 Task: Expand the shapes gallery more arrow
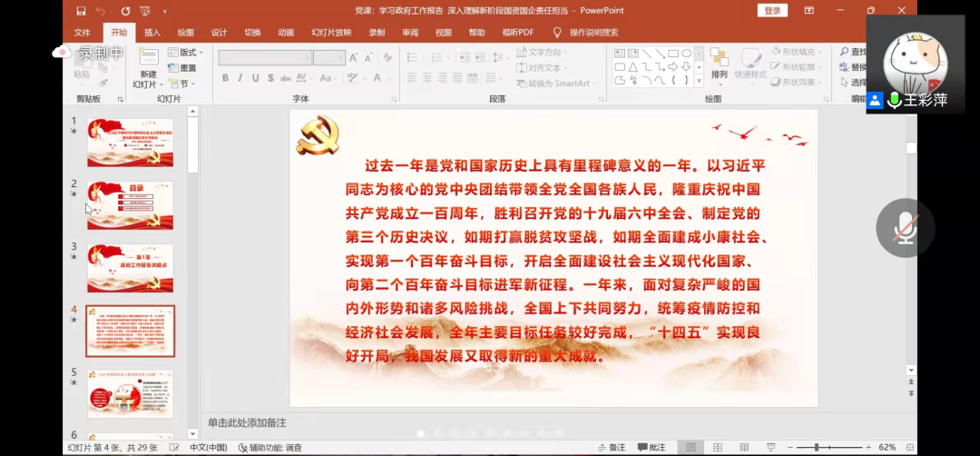coord(699,81)
